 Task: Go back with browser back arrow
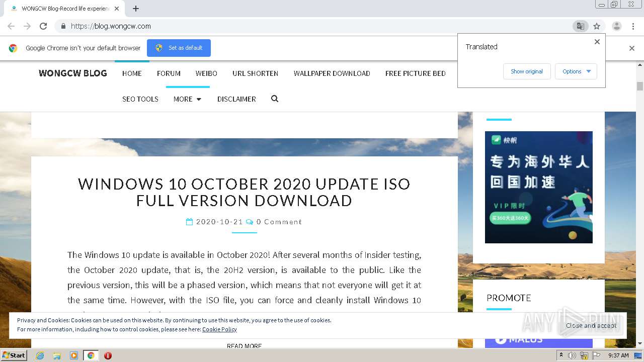(x=11, y=26)
